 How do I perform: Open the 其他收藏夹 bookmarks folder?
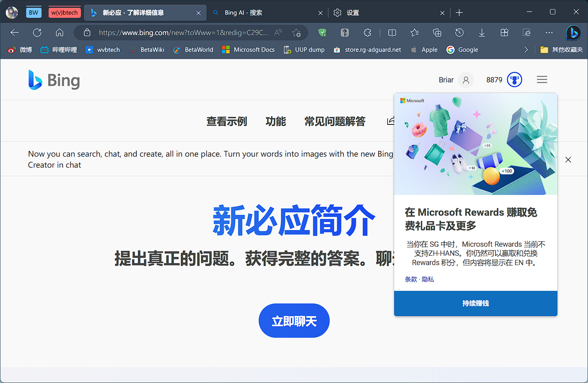click(561, 50)
